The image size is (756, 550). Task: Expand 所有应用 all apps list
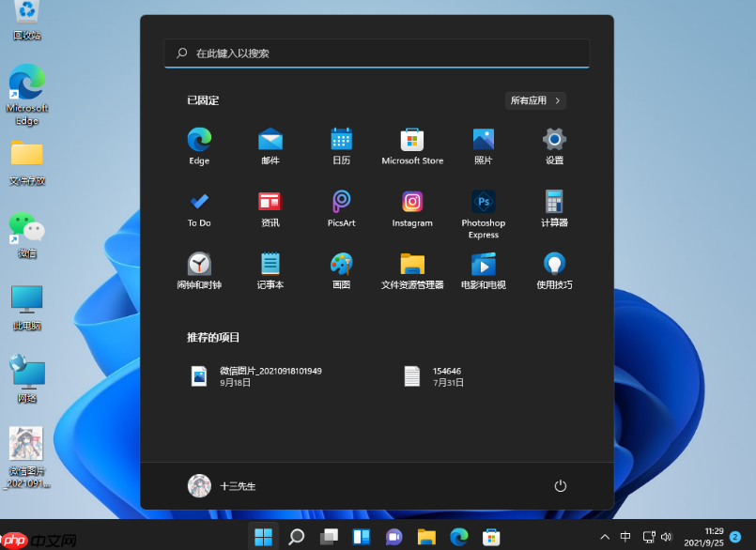coord(535,100)
